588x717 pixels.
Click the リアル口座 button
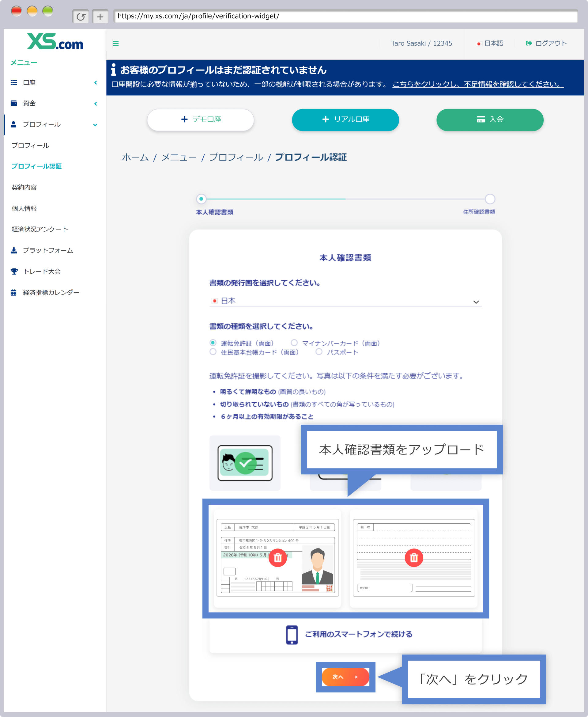point(345,120)
